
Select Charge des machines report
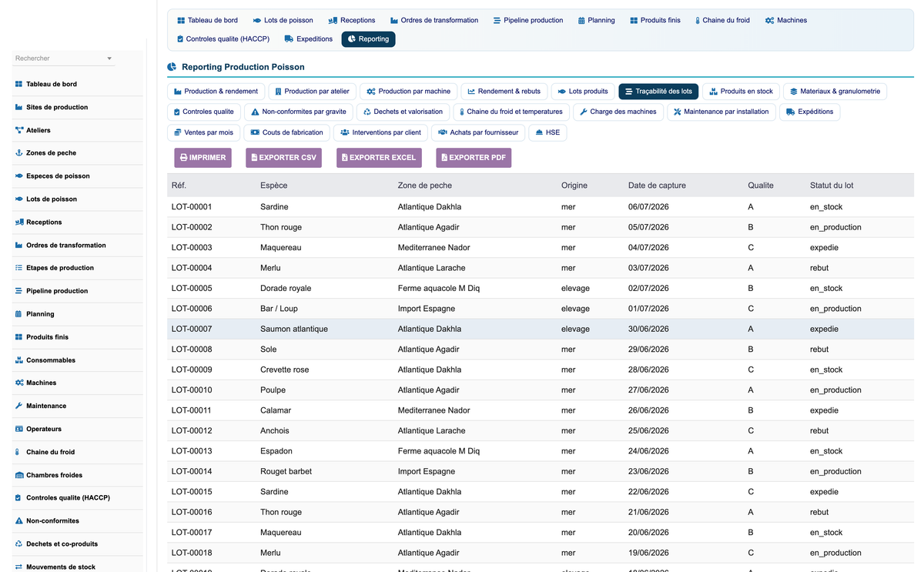[618, 112]
